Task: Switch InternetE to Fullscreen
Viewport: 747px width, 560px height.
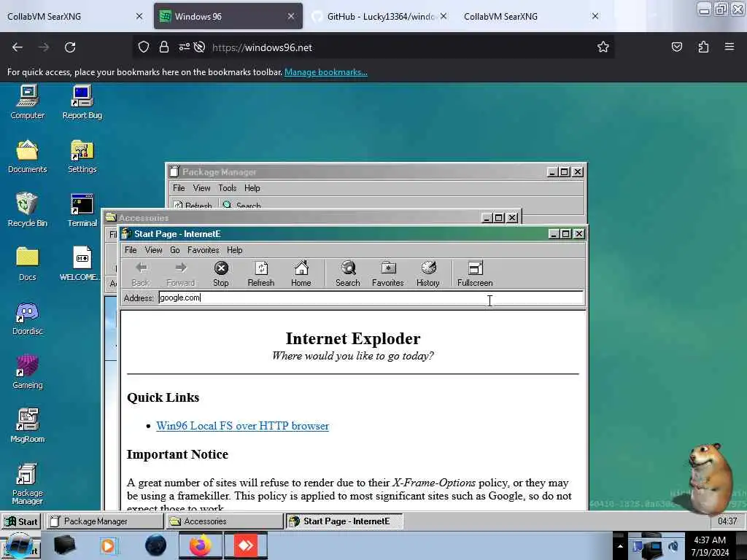Action: [x=475, y=274]
